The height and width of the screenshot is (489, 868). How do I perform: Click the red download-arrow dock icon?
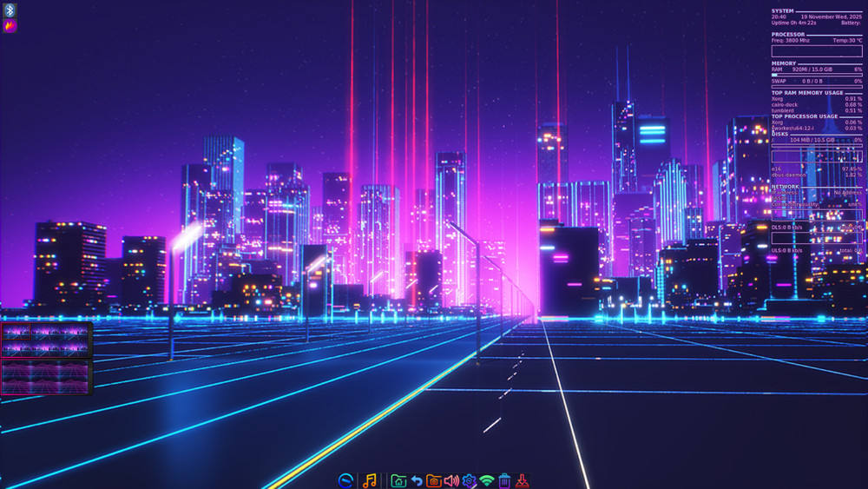pyautogui.click(x=522, y=480)
